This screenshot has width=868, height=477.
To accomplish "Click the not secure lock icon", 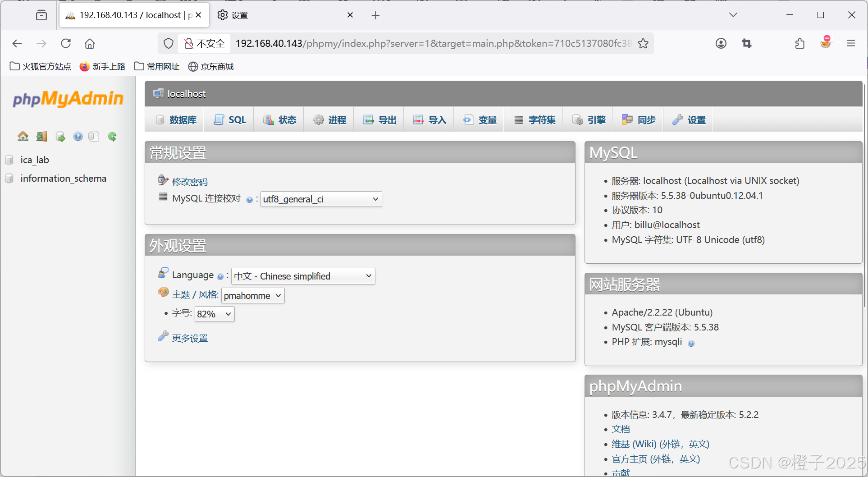I will pyautogui.click(x=189, y=43).
